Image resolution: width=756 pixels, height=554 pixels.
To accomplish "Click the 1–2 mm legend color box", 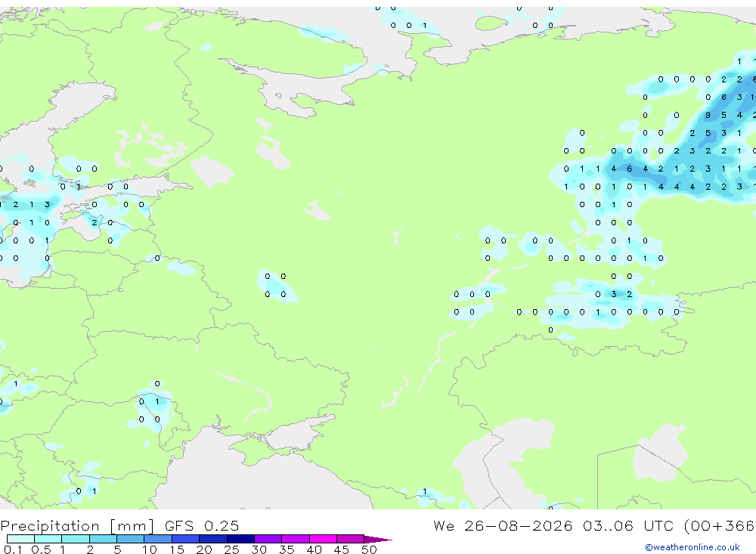I will [x=76, y=539].
